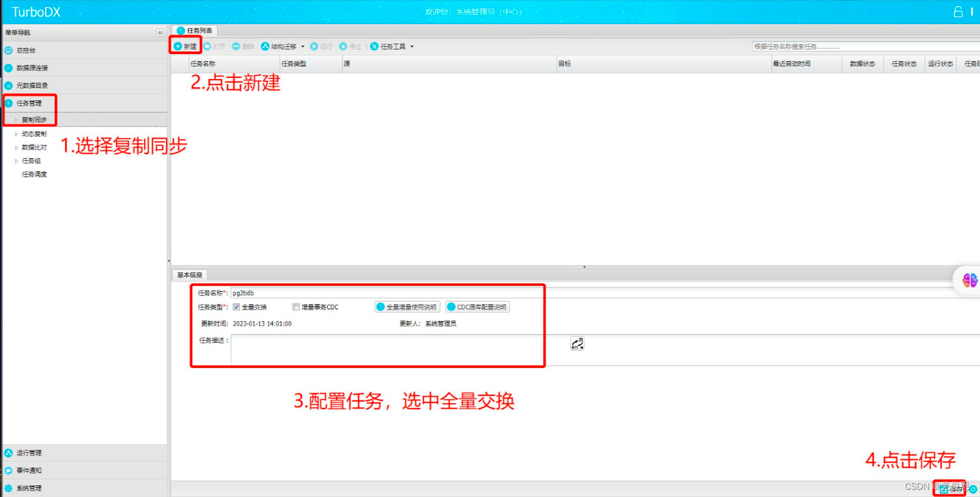Switch to the 任务列表 tab
This screenshot has height=497, width=980.
pyautogui.click(x=194, y=30)
